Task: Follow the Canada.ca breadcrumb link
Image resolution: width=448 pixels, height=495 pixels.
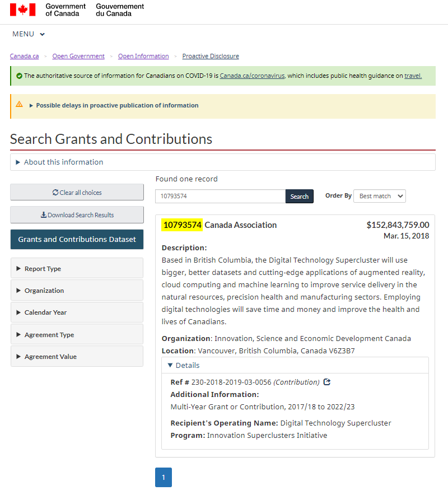Action: click(x=24, y=56)
